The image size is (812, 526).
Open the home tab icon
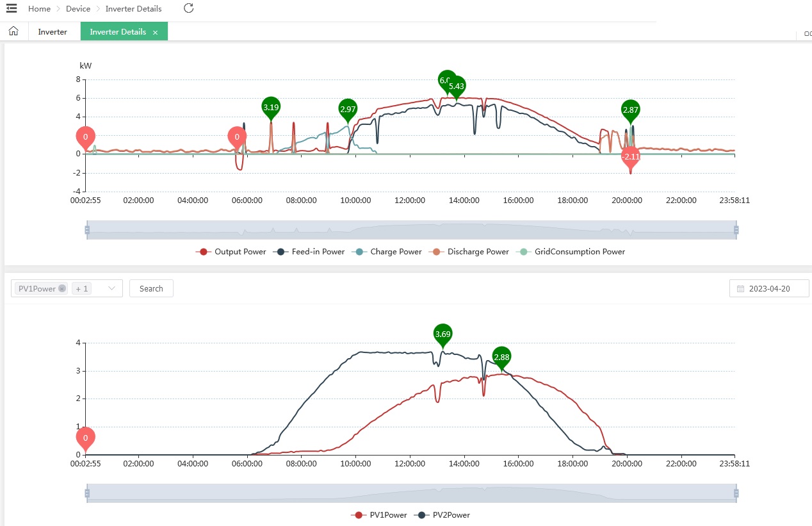pos(13,31)
